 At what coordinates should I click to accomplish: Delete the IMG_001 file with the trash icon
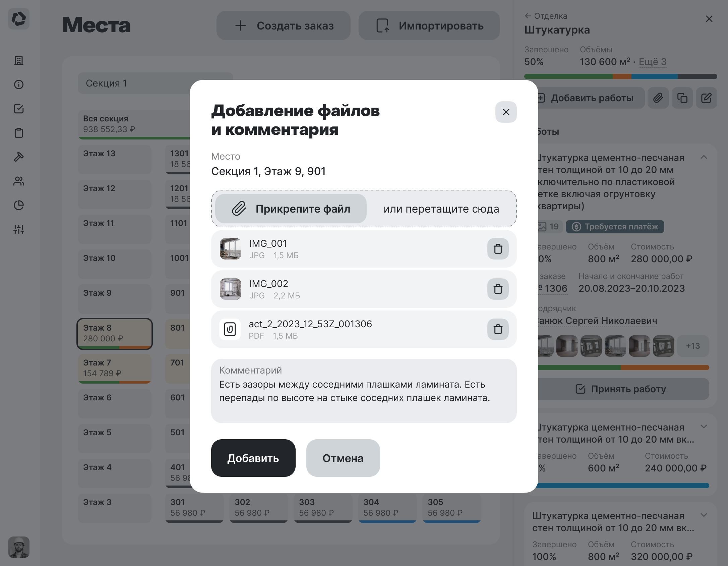click(498, 249)
